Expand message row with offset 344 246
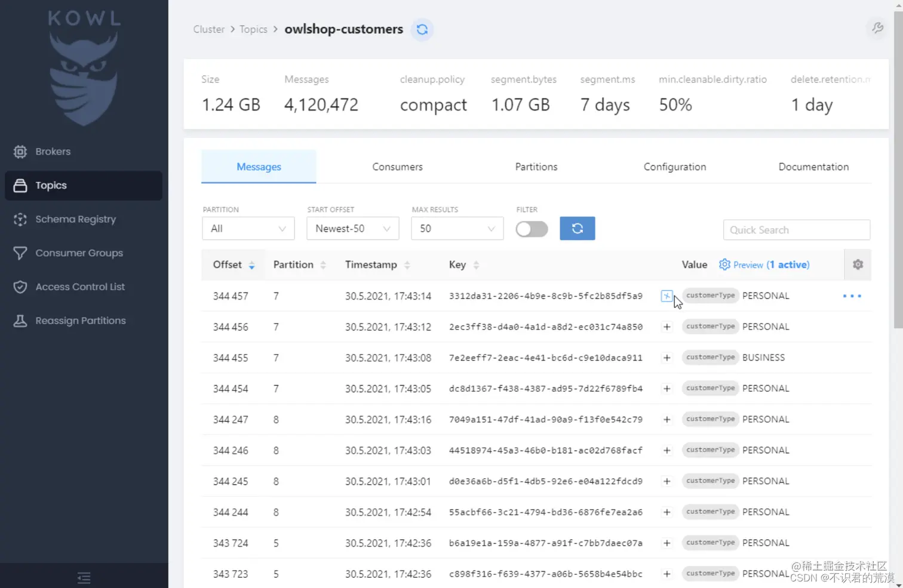903x588 pixels. (x=667, y=451)
